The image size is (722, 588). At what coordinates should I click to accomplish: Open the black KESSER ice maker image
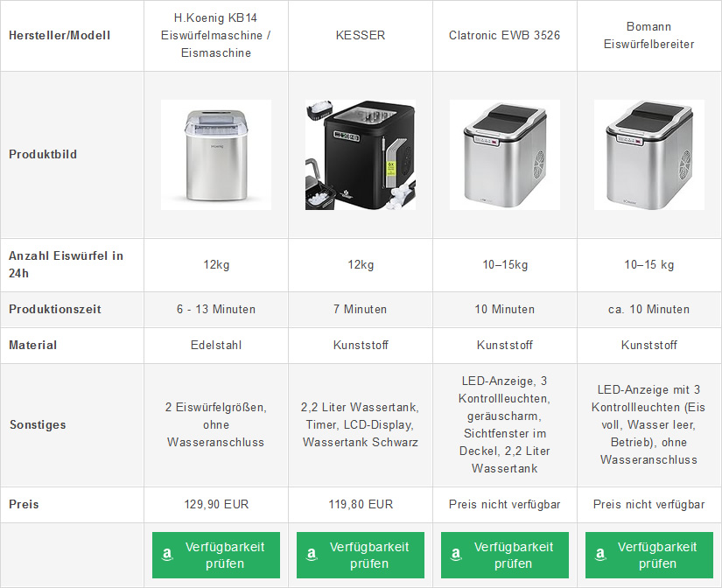[x=361, y=155]
